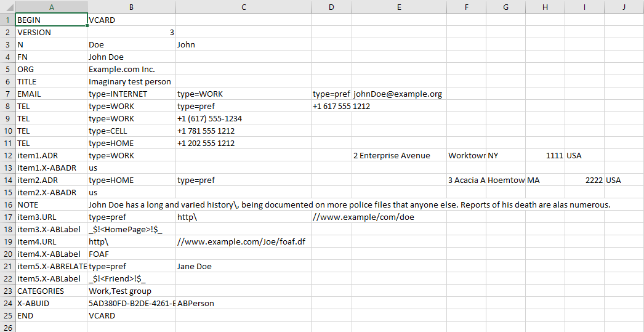Select the cell containing //www.example.com/Joe/foaf.df
This screenshot has height=332, width=644.
coord(243,241)
